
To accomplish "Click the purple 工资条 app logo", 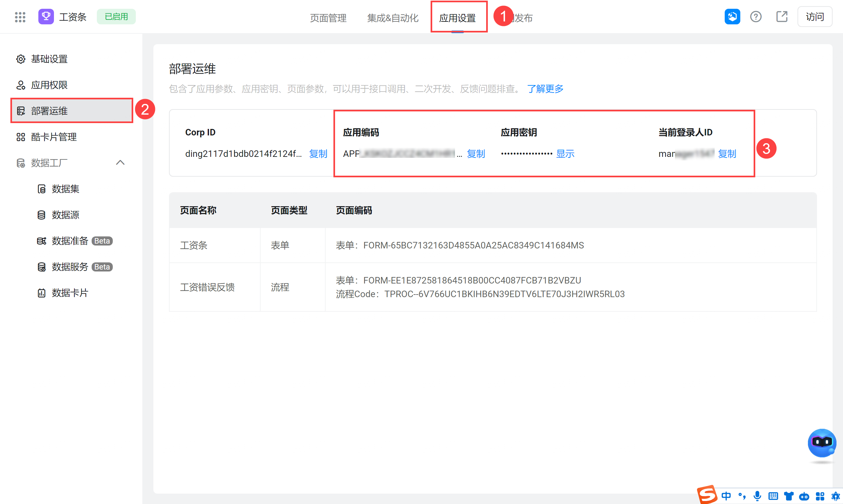I will pos(46,17).
